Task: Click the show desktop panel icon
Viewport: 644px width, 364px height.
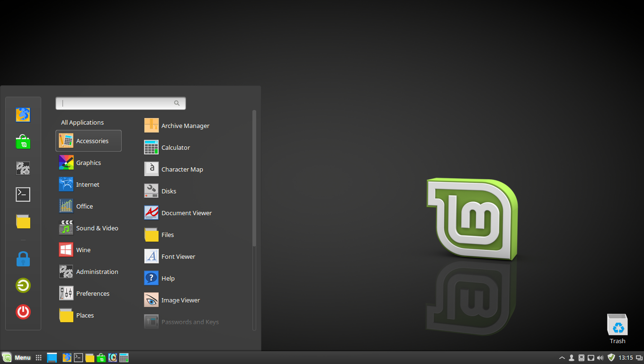Action: (52, 358)
